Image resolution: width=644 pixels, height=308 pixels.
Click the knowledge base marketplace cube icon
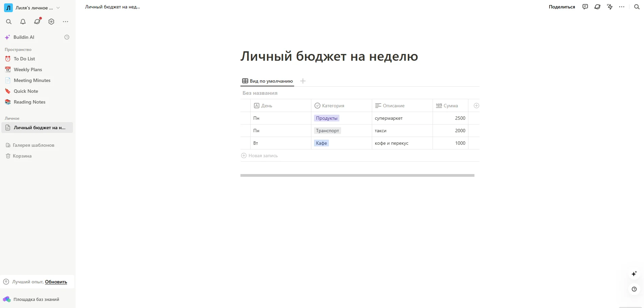(7, 299)
